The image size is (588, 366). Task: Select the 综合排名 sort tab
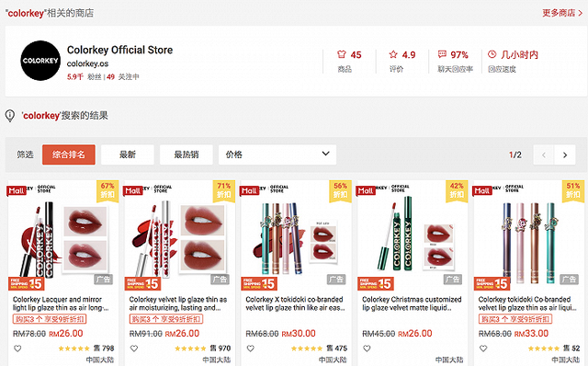(x=69, y=154)
